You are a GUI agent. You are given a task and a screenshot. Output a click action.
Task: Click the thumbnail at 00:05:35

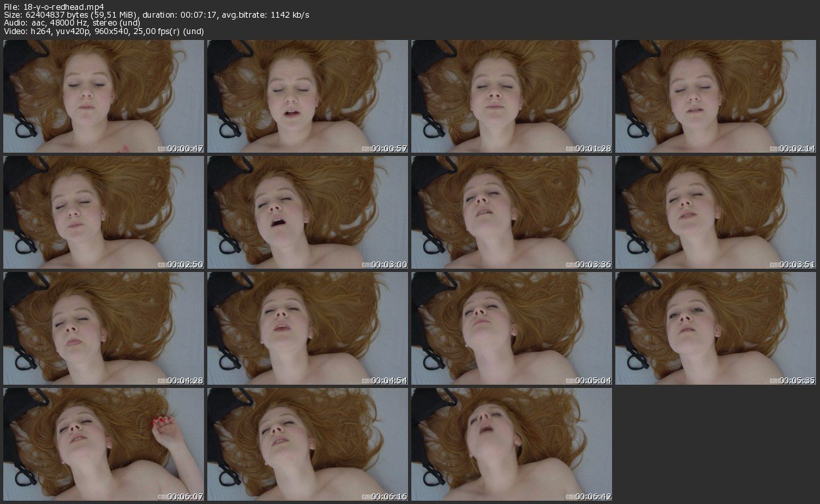point(715,328)
